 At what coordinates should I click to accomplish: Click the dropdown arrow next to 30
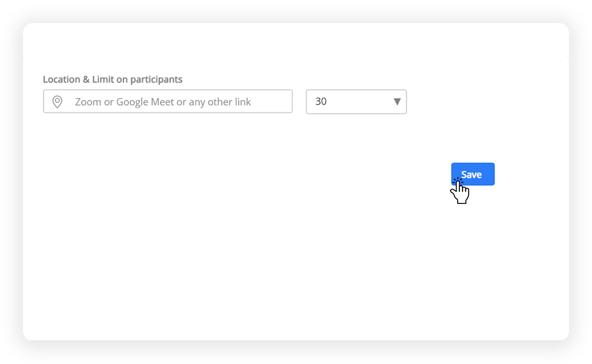click(x=397, y=101)
